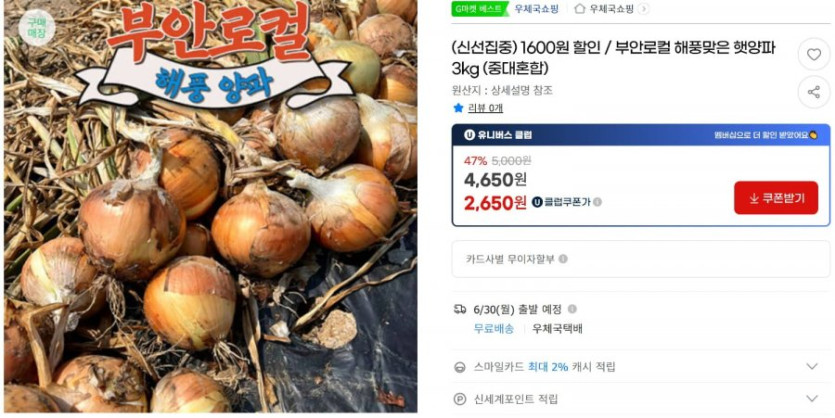Click the blue review star icon
The image size is (835, 418).
click(458, 108)
